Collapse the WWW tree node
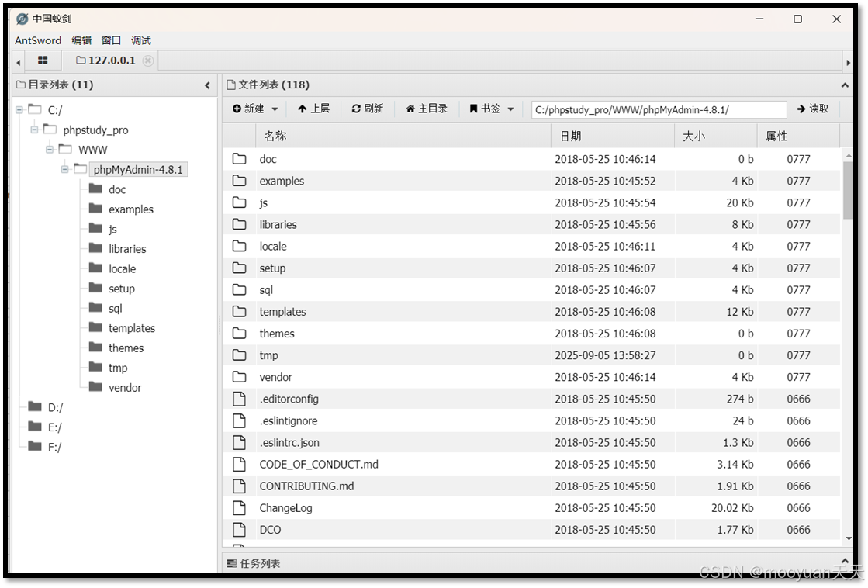 [50, 150]
